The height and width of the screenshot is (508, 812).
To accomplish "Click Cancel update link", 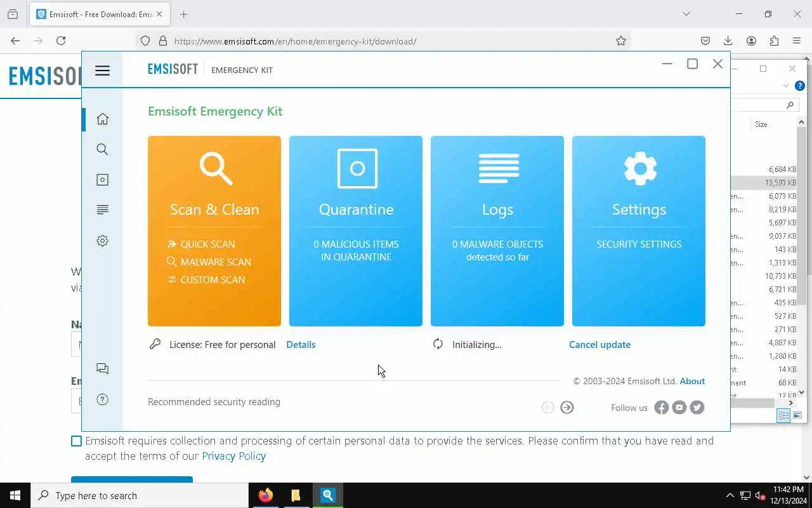I will [599, 344].
